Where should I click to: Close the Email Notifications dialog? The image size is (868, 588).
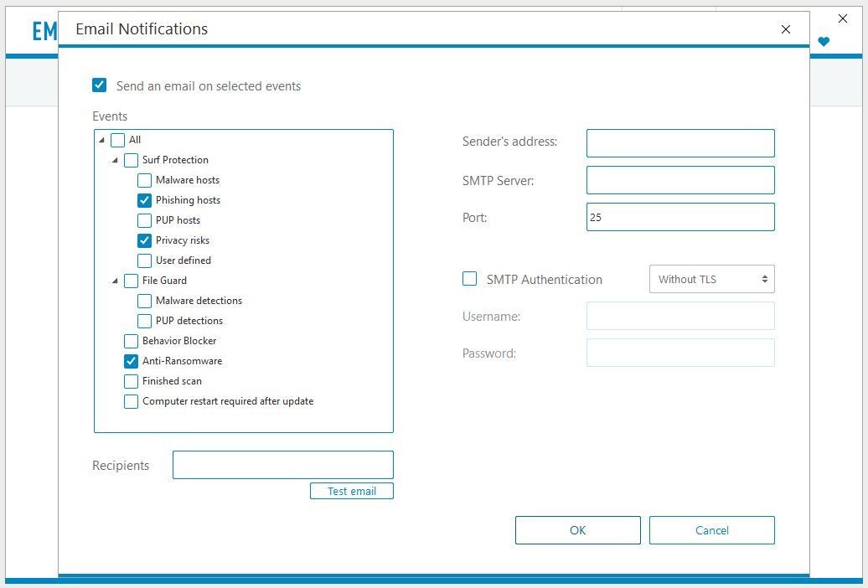(785, 29)
